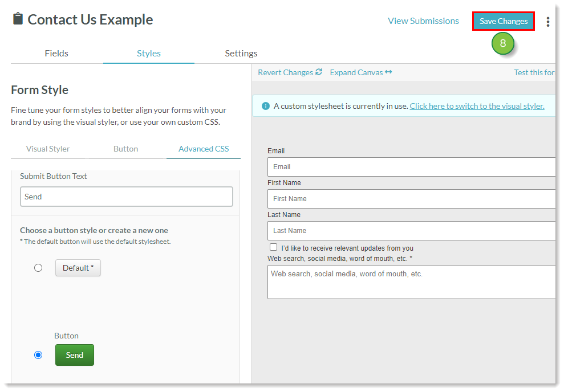Click the clipboard icon beside Contact Us Example
Viewport: 564px width, 392px height.
[x=18, y=19]
